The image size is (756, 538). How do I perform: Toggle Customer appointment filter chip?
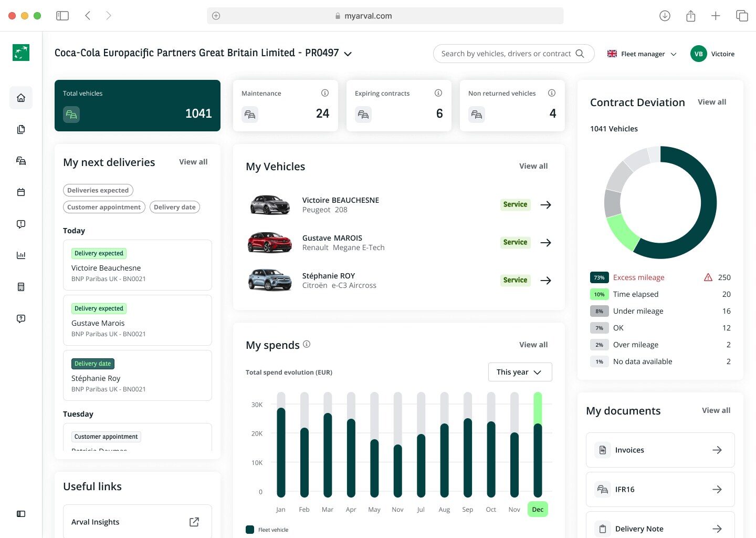[104, 207]
